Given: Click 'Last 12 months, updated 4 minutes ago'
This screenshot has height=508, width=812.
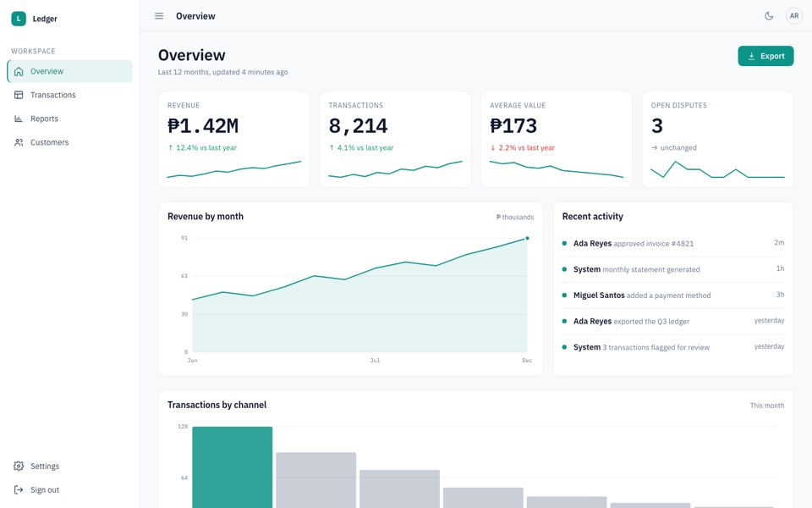Looking at the screenshot, I should tap(222, 72).
